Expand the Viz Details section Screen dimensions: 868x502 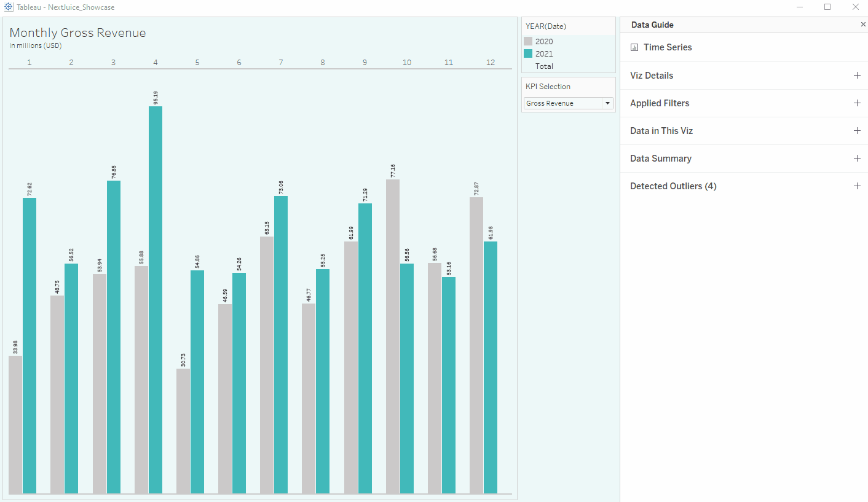858,75
